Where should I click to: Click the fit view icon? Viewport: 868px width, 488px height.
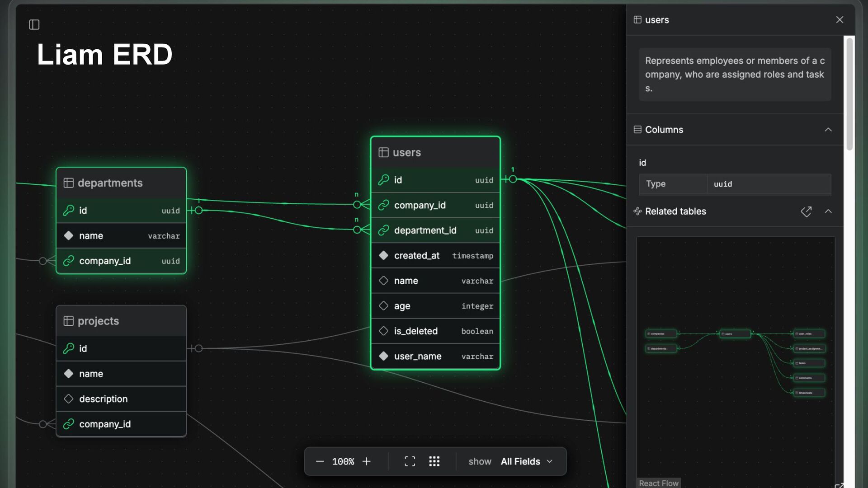click(410, 461)
